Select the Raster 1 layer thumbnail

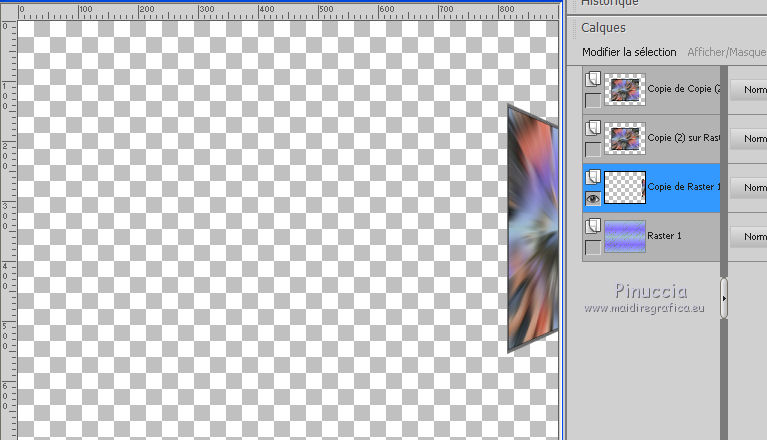coord(625,236)
